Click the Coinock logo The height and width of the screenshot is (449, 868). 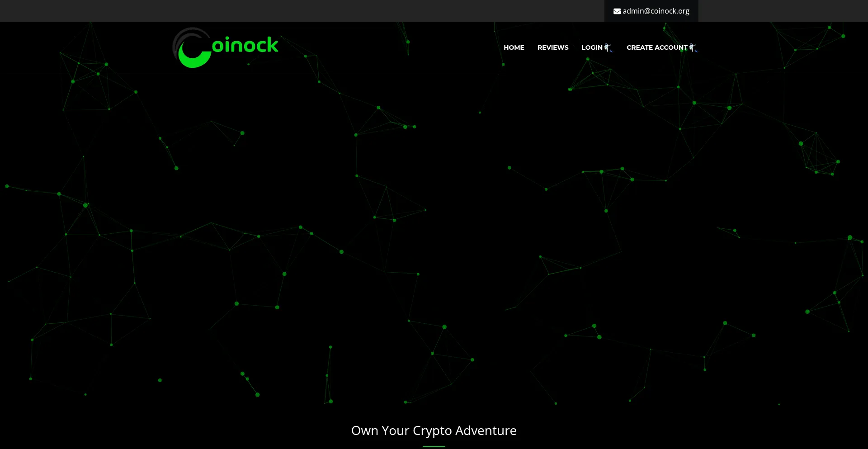226,47
